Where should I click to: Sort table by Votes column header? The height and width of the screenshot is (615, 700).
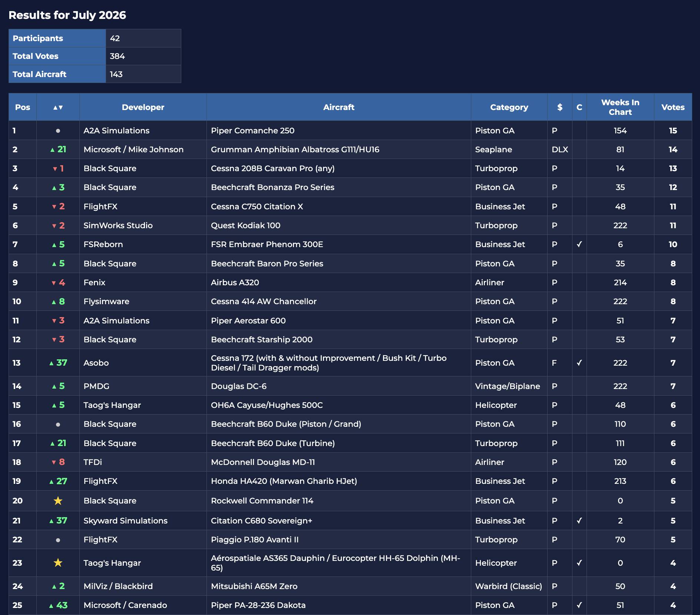pyautogui.click(x=673, y=107)
